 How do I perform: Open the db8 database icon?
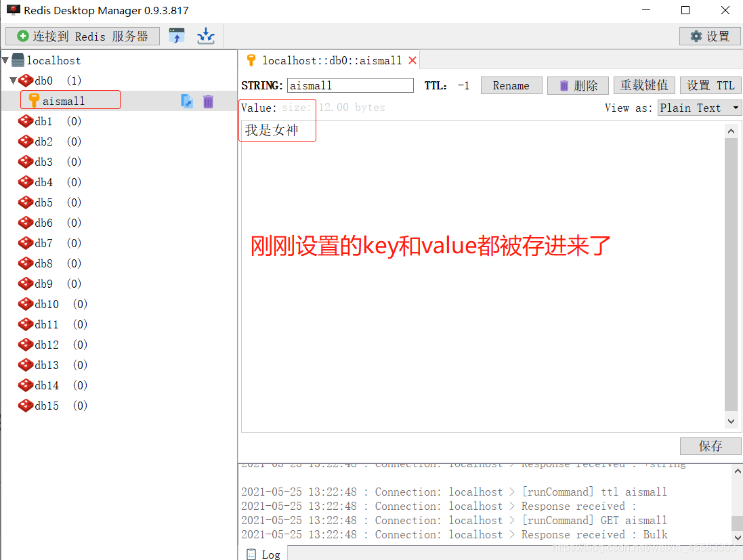pyautogui.click(x=26, y=263)
